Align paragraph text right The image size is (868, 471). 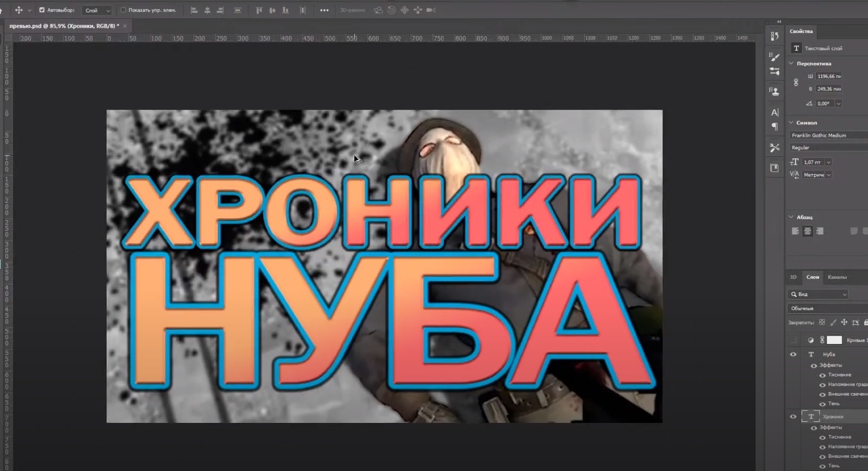[x=820, y=231]
